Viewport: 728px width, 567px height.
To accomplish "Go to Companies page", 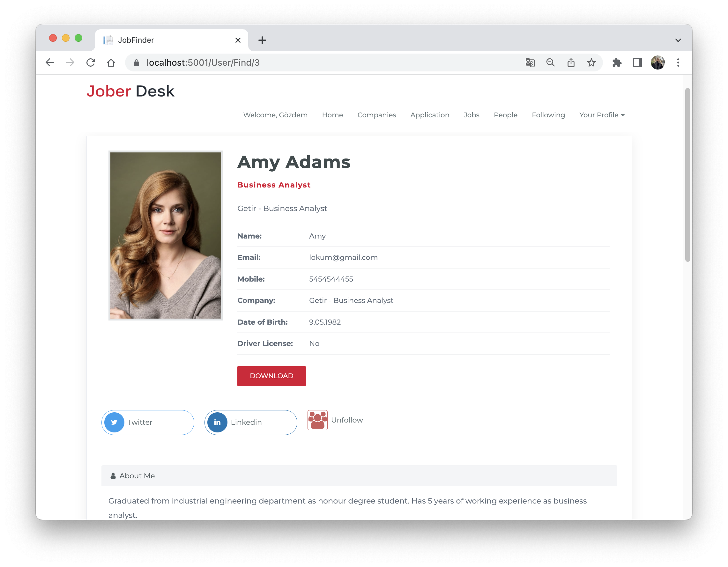I will [377, 115].
